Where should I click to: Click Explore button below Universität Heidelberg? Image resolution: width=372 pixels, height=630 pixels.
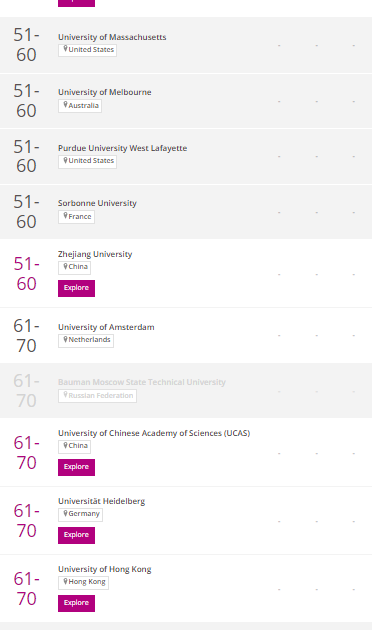(x=76, y=535)
